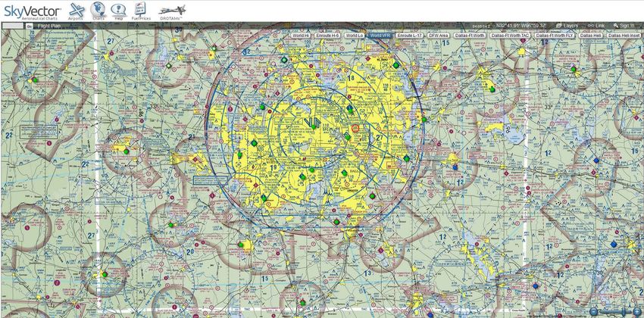The image size is (644, 318).
Task: Switch to the Dallas-Ft Worth FLY chart
Action: tap(555, 36)
